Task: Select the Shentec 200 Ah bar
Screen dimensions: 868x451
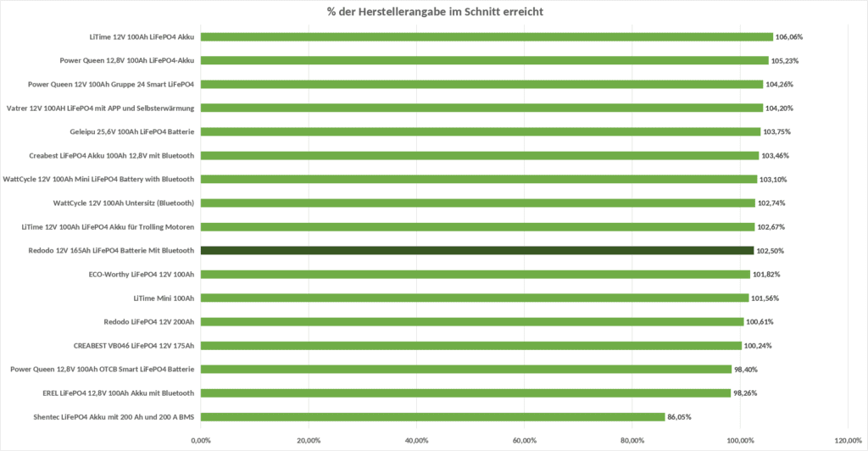Action: [x=432, y=416]
